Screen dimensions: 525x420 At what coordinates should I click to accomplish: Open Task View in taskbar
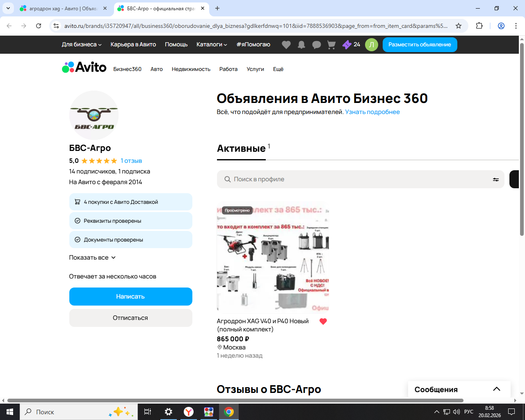click(x=148, y=412)
